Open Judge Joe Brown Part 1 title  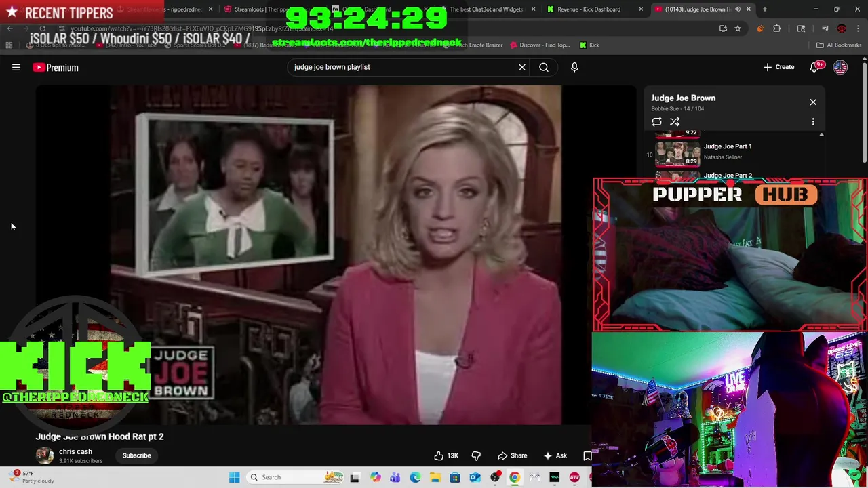[x=728, y=146]
